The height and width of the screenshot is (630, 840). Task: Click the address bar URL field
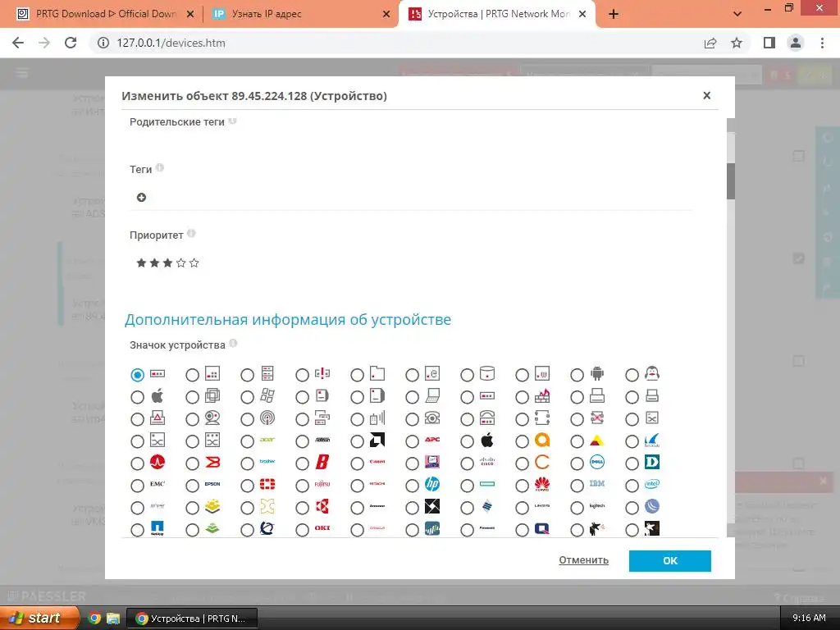coord(396,43)
